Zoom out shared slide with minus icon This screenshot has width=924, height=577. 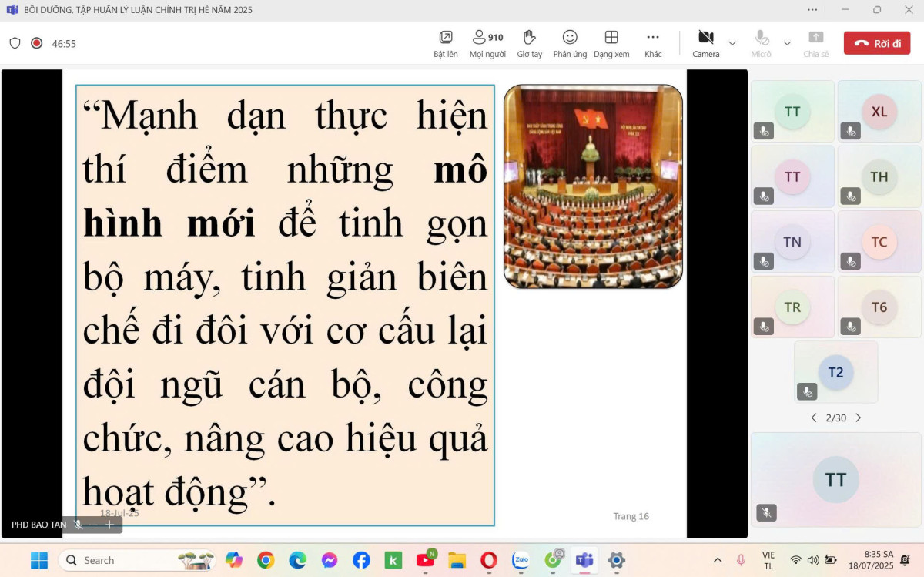coord(93,525)
